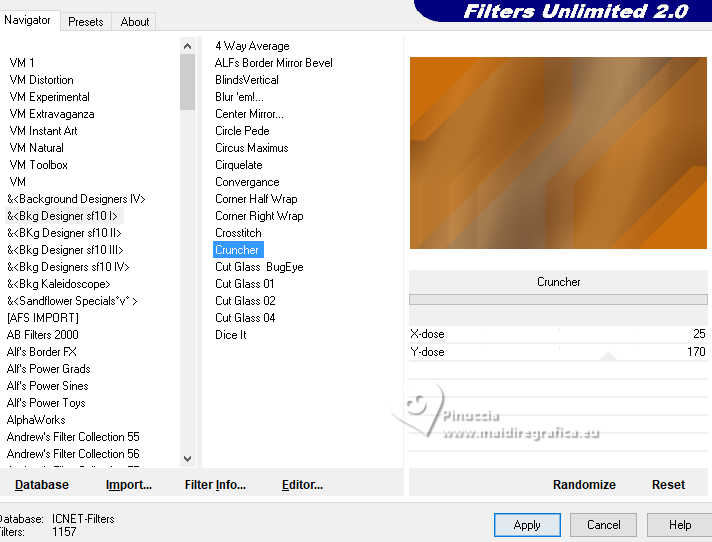Select AlphaWorks category
This screenshot has height=542, width=712.
coord(36,420)
